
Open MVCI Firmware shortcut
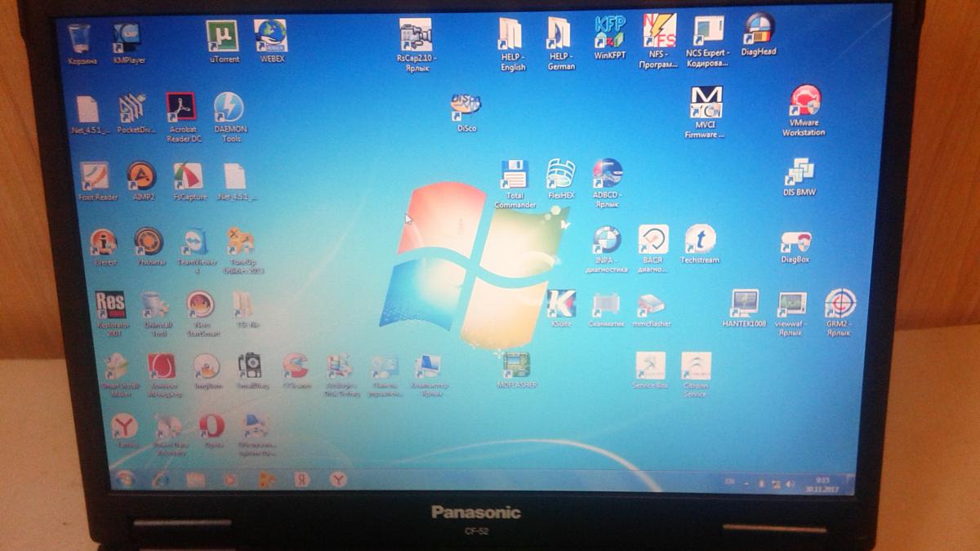coord(706,104)
